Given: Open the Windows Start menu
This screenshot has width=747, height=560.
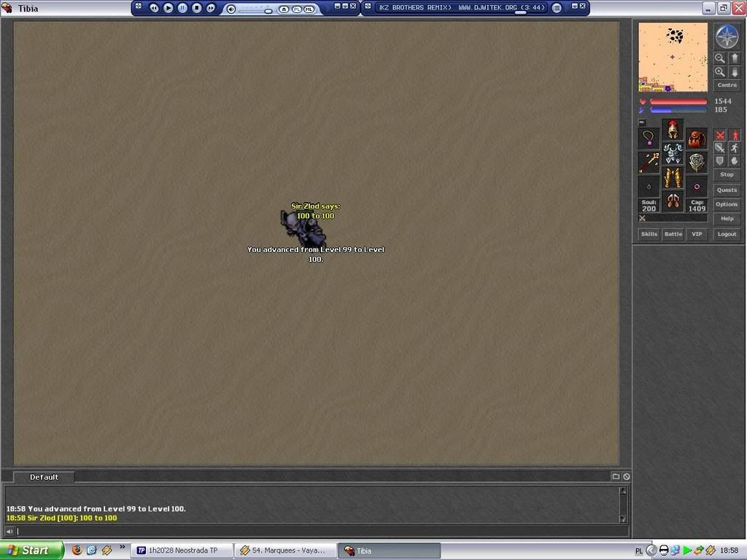Looking at the screenshot, I should (x=32, y=551).
